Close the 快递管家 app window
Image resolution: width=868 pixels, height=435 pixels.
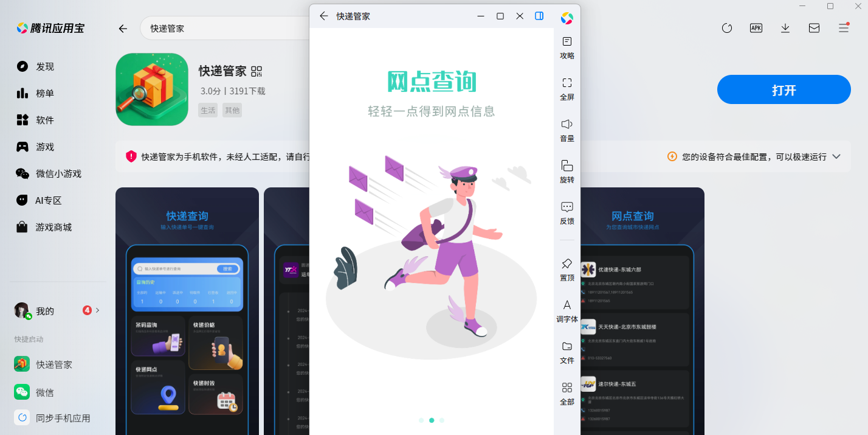pyautogui.click(x=520, y=16)
